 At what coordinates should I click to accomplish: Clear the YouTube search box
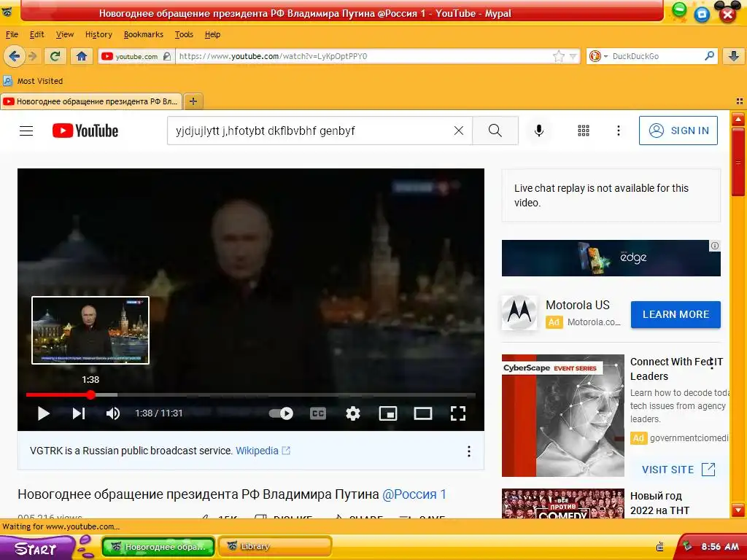pos(458,131)
